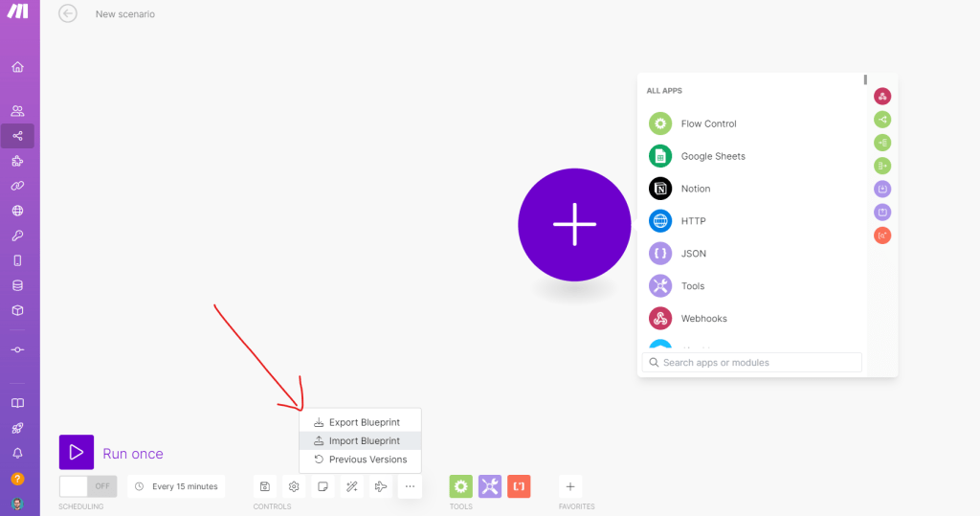Click the Run once play button
Image resolution: width=980 pixels, height=516 pixels.
(77, 453)
